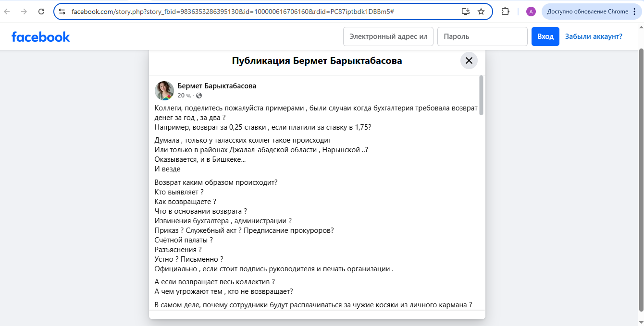Open site information icon in address bar
Screen dimensions: 644x326
click(x=62, y=12)
